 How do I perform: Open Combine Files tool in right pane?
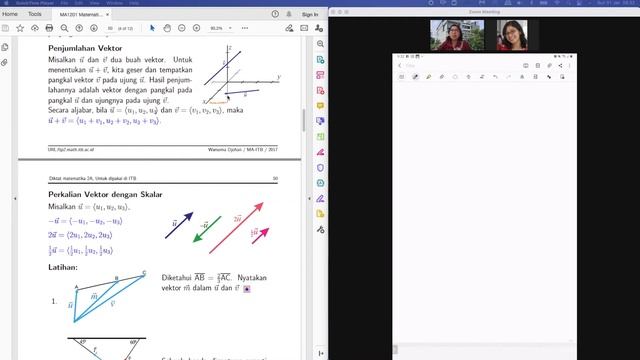click(x=320, y=121)
